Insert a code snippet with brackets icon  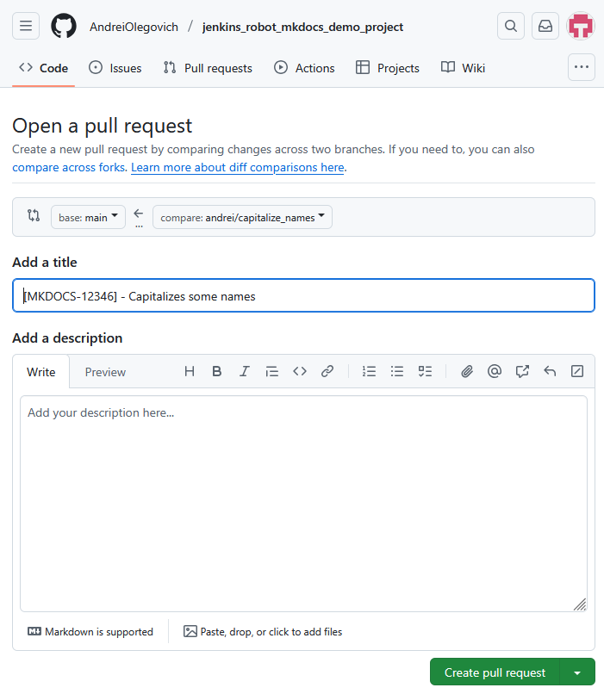[x=300, y=371]
